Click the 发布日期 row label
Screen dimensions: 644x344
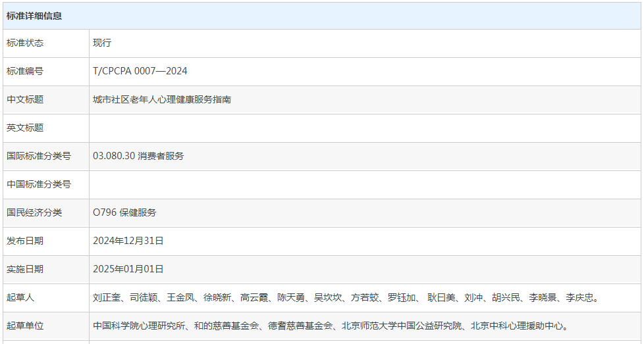click(x=25, y=241)
